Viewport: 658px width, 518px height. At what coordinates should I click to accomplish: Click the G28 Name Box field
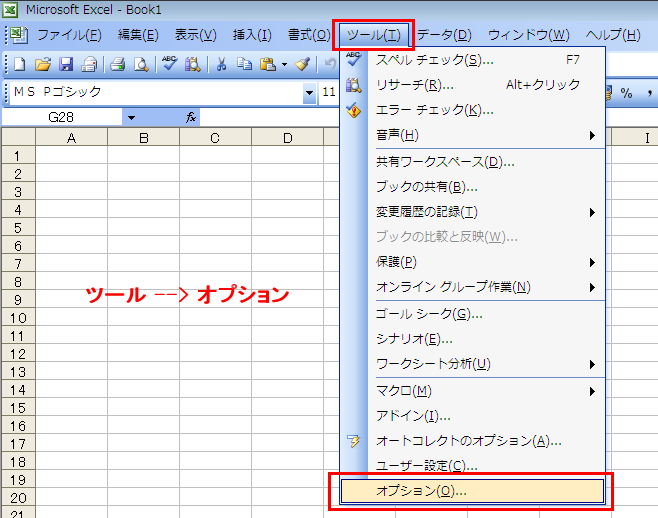(x=62, y=118)
